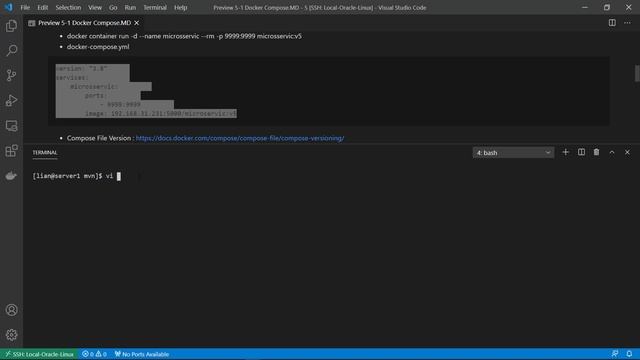Open the feedback icon in status bar
This screenshot has height=360, width=640.
click(615, 354)
